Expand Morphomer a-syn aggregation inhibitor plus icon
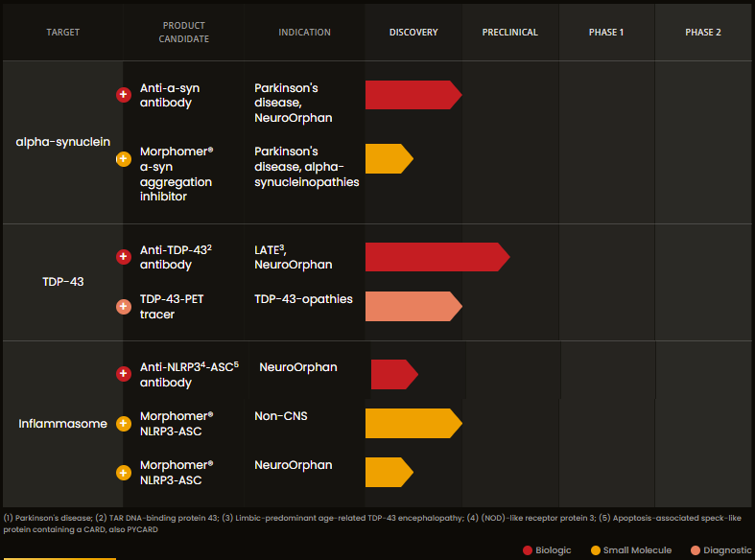 click(123, 158)
